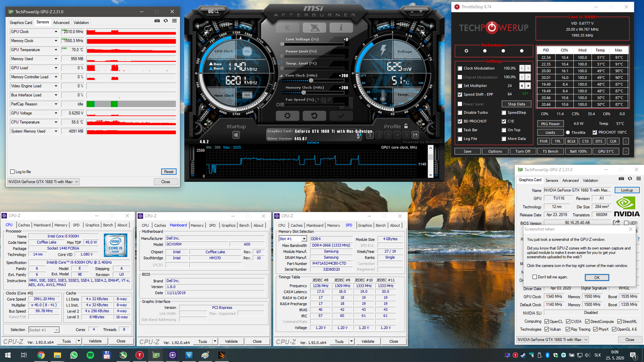Click DETACH on Afterburner monitoring graph
644x362 pixels.
[x=313, y=143]
